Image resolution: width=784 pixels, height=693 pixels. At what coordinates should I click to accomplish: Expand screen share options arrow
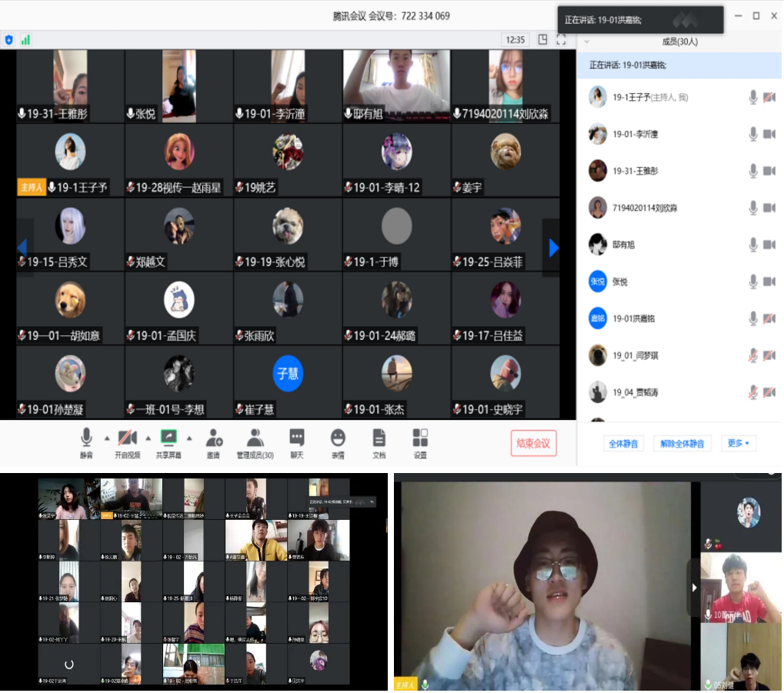pos(189,438)
